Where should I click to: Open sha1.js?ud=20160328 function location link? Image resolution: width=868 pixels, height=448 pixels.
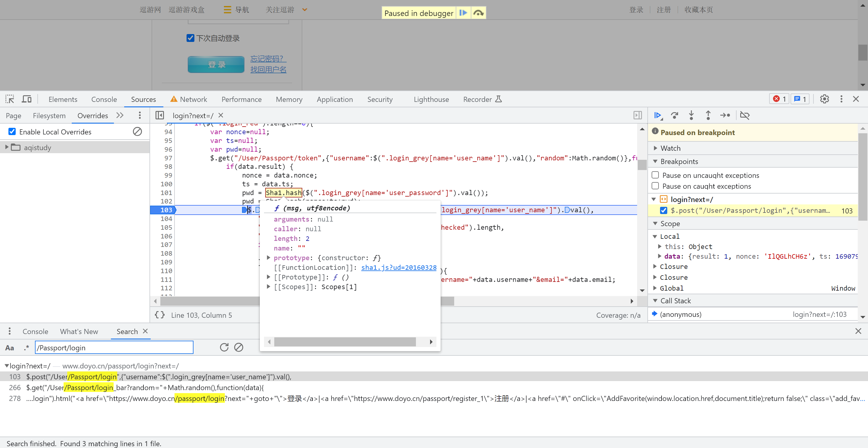pos(398,267)
